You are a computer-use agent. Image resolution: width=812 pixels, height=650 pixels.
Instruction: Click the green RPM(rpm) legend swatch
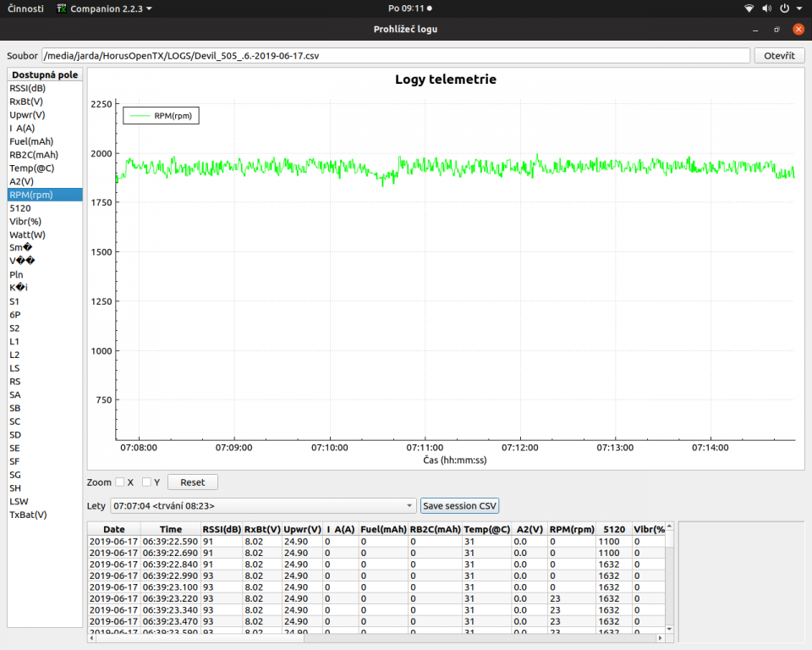[x=140, y=117]
